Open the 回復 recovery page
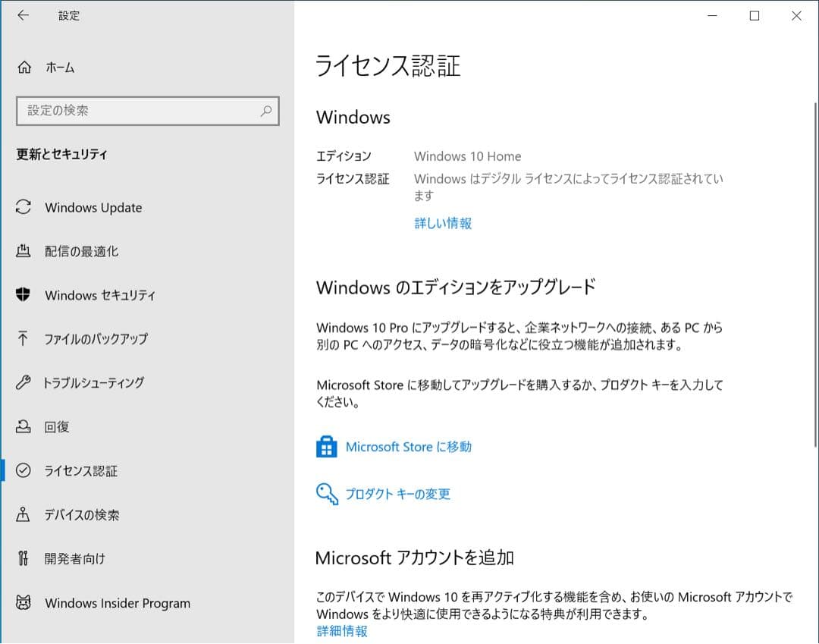This screenshot has width=819, height=644. pyautogui.click(x=57, y=427)
